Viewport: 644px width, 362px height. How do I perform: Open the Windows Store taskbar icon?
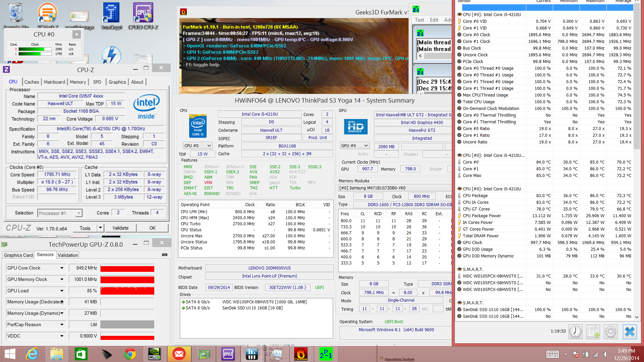81,354
